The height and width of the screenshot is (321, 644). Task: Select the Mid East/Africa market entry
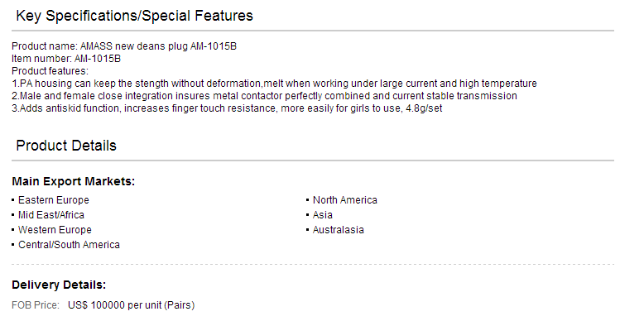51,214
